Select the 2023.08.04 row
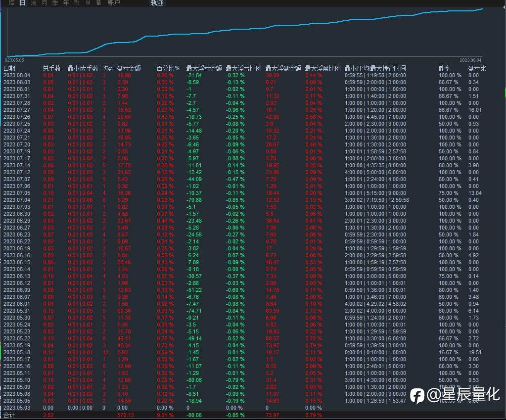The width and height of the screenshot is (506, 420). [x=17, y=75]
